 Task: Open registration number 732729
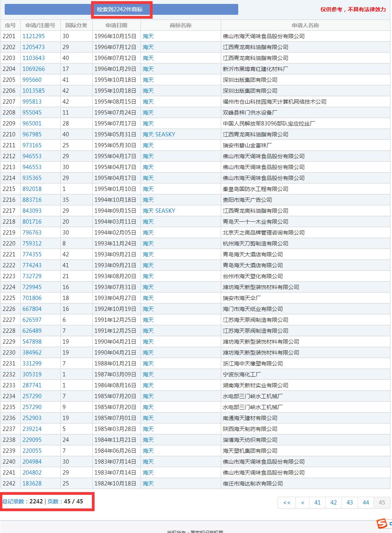point(32,276)
